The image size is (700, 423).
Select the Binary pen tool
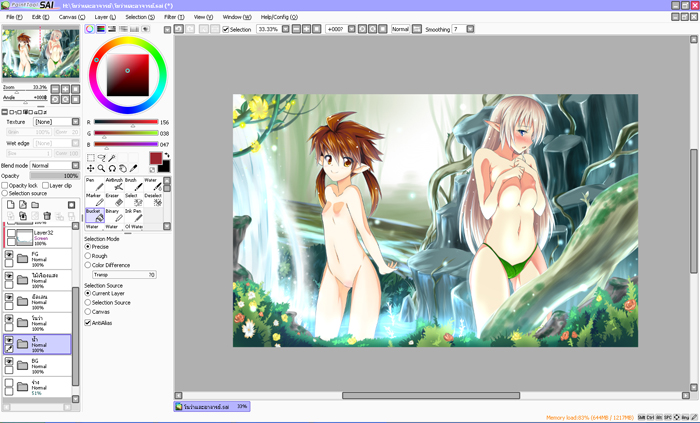(114, 215)
